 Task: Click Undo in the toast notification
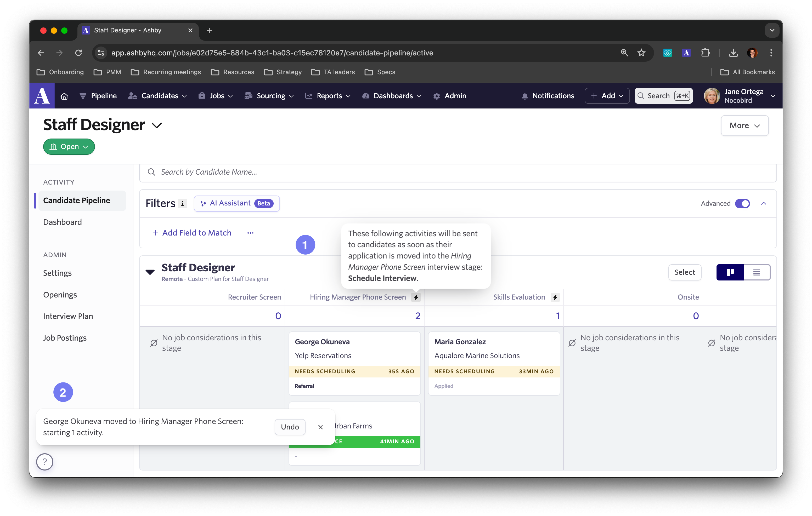click(x=290, y=427)
